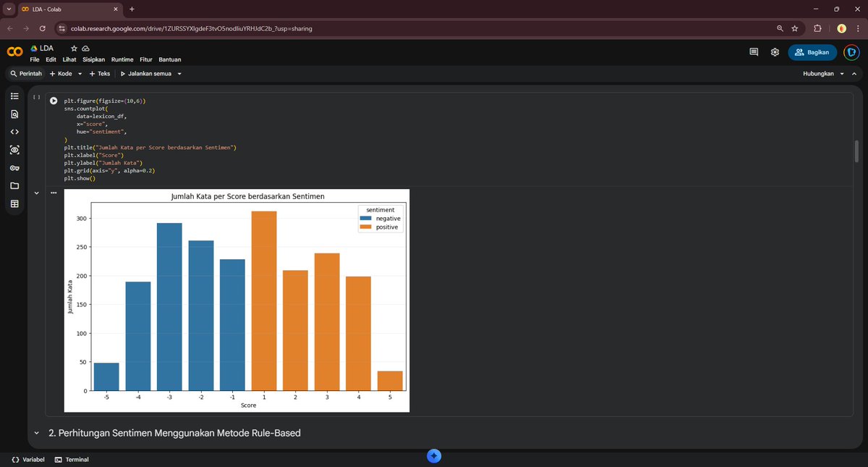Click the Bagikan share button
868x467 pixels.
pos(813,52)
